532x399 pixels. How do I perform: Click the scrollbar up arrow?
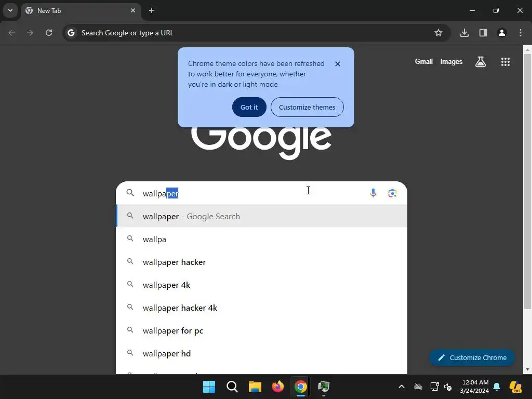[x=527, y=50]
